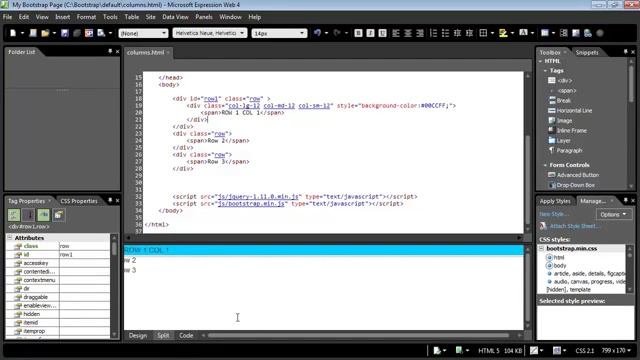This screenshot has width=640, height=360.
Task: Click the HTML 5 status bar entry
Action: (489, 350)
